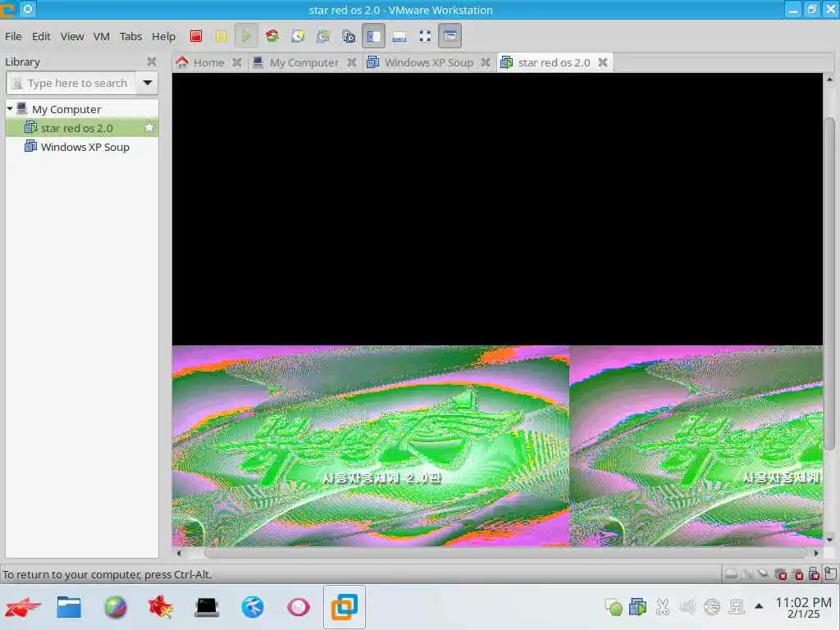The image size is (840, 630).
Task: Click the yellow Suspend toolbar icon
Action: click(221, 36)
